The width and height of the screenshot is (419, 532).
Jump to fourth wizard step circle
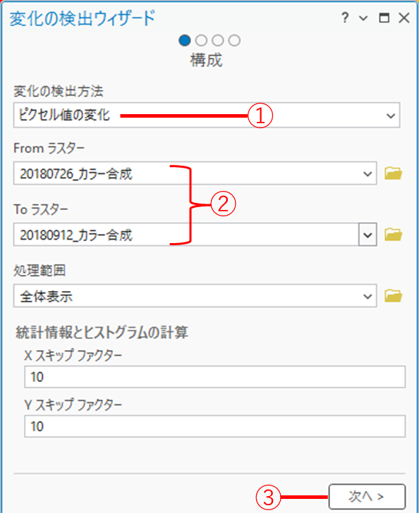pyautogui.click(x=234, y=40)
